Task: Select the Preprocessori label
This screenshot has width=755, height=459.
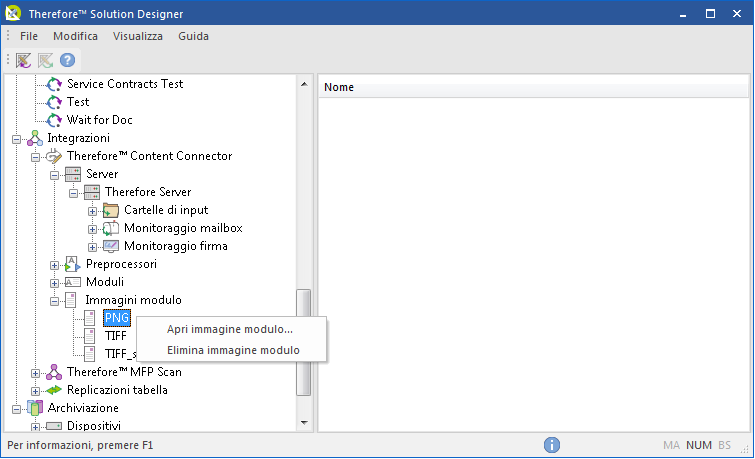Action: [x=121, y=264]
